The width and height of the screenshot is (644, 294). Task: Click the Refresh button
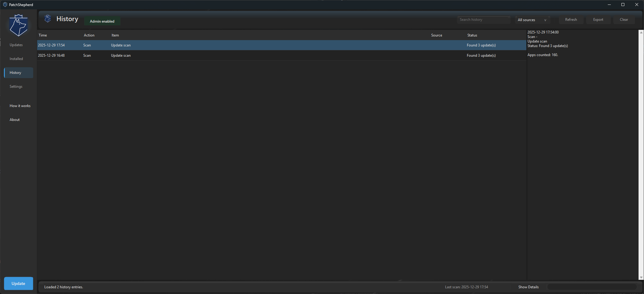point(571,19)
